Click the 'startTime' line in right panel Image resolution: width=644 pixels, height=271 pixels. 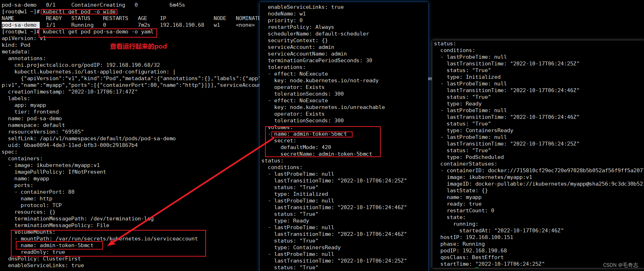click(x=492, y=264)
